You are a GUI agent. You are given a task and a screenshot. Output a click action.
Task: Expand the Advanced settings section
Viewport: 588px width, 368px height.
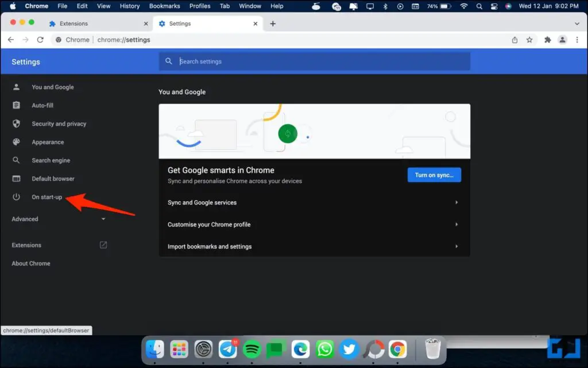[59, 219]
